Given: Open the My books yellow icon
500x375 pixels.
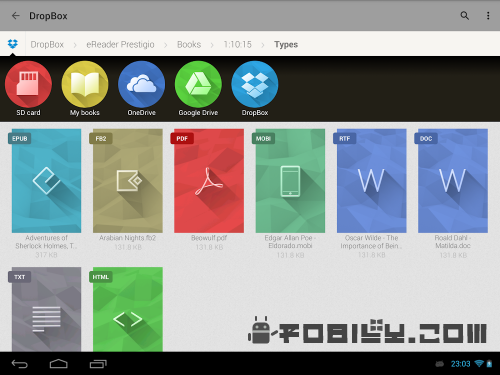Looking at the screenshot, I should [x=85, y=84].
